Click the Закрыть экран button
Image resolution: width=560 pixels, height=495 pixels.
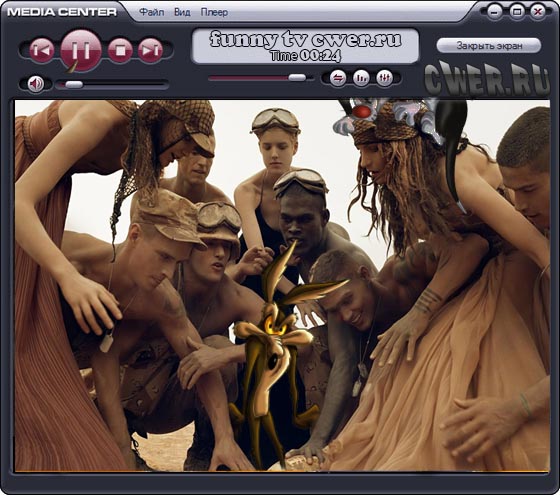point(489,46)
